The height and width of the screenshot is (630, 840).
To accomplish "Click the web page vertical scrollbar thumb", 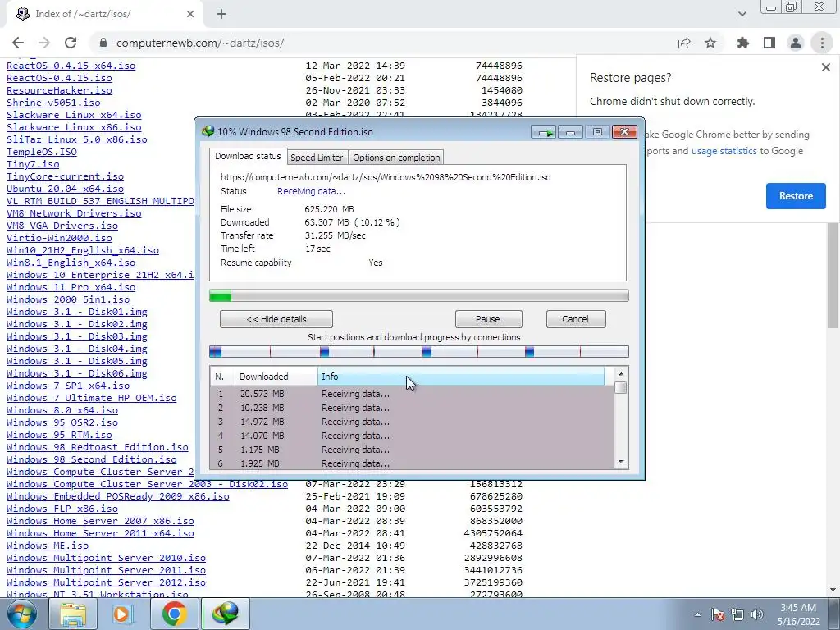I will tap(833, 274).
